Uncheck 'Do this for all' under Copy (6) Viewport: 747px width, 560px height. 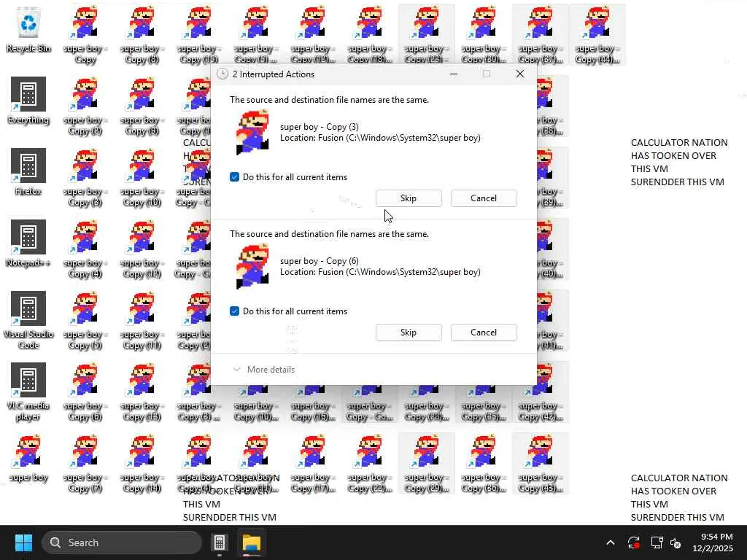[234, 311]
